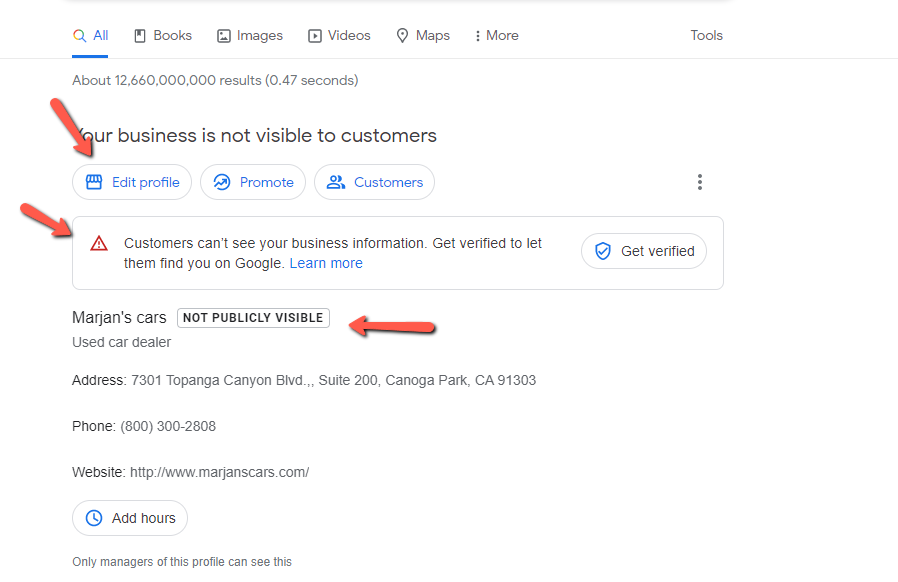898x582 pixels.
Task: Click the Add hours button
Action: [x=130, y=518]
